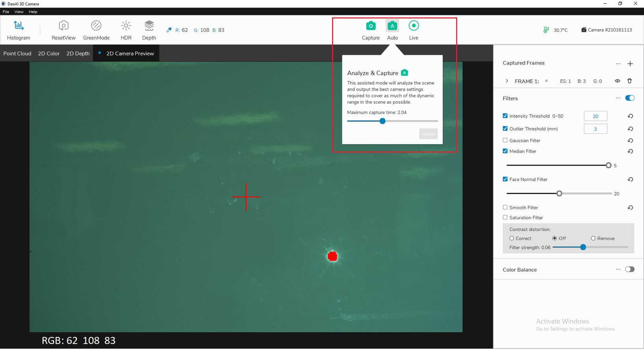
Task: Delete FRAME 1 with trash icon
Action: tap(629, 81)
